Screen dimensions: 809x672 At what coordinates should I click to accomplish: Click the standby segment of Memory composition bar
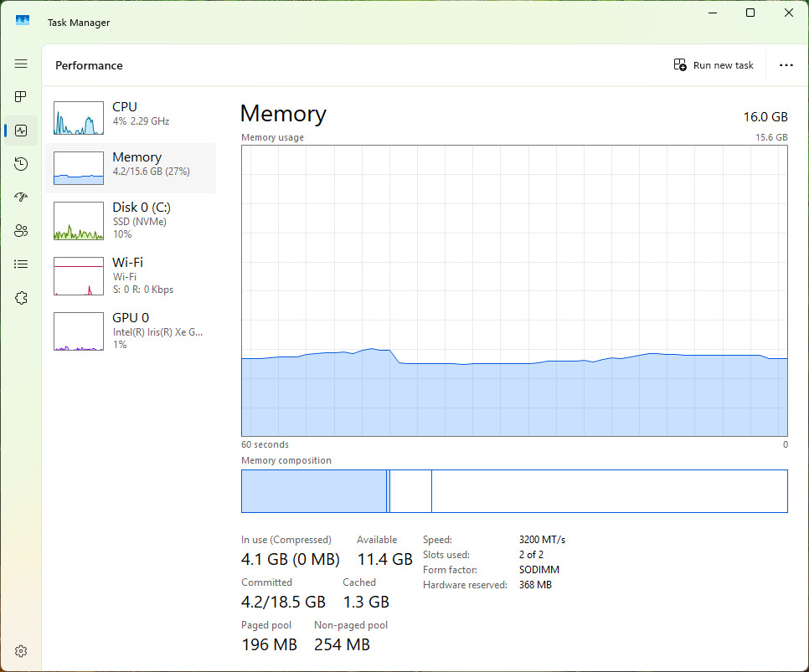click(410, 491)
